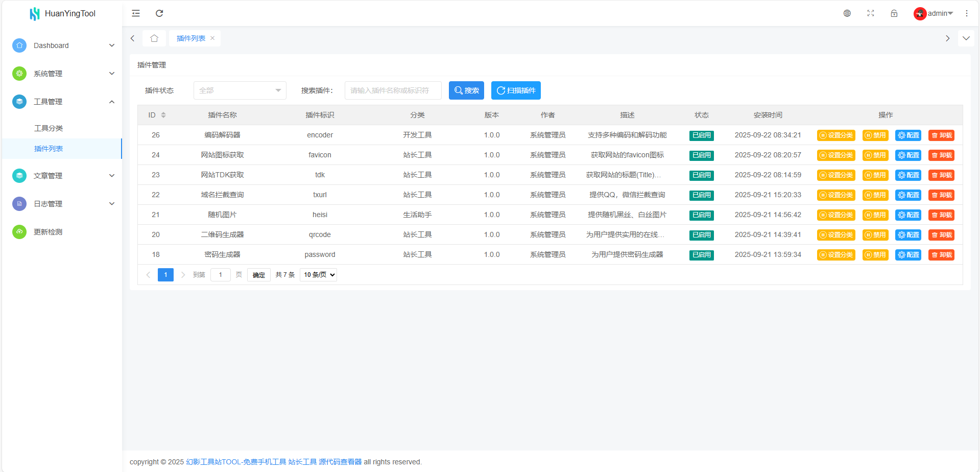Collapse the sidebar with the menu fold icon
Viewport: 980px width, 472px height.
[136, 13]
